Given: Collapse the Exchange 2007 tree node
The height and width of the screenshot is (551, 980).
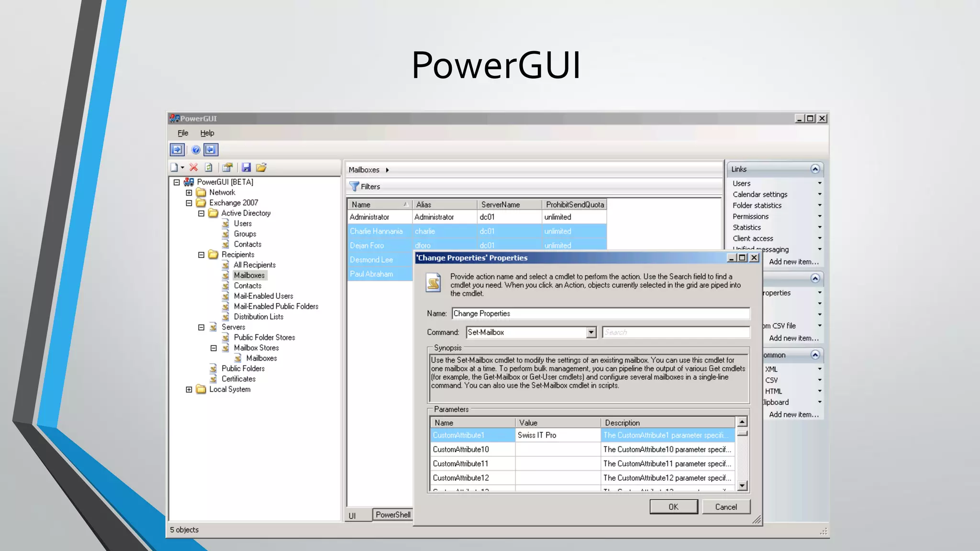Looking at the screenshot, I should click(x=189, y=203).
